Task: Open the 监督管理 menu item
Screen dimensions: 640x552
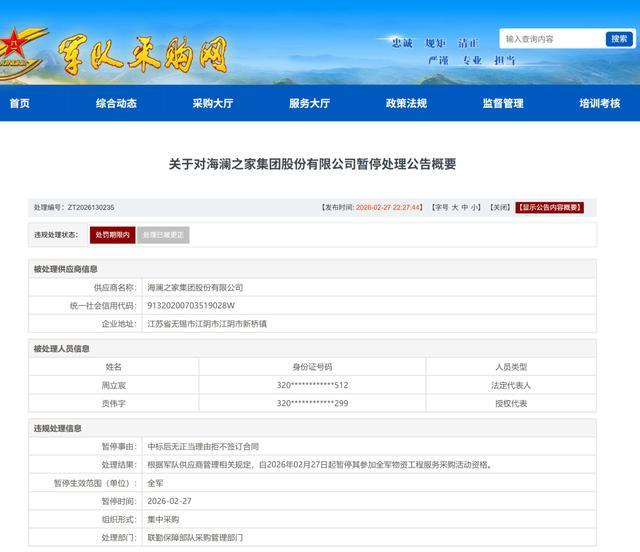Action: [503, 103]
